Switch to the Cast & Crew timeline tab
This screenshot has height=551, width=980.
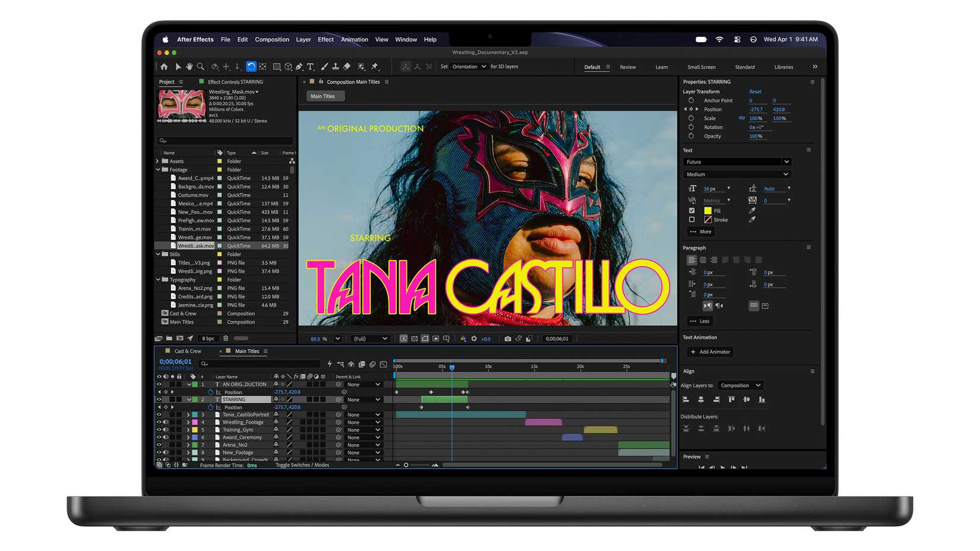(188, 351)
